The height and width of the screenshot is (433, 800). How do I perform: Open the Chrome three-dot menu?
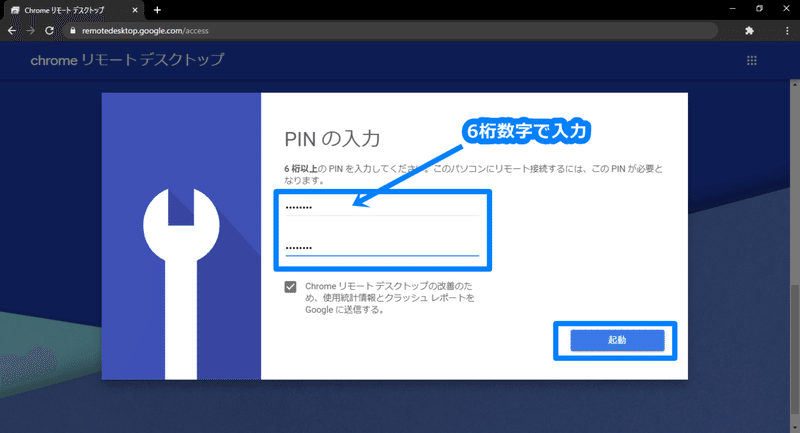click(x=787, y=31)
